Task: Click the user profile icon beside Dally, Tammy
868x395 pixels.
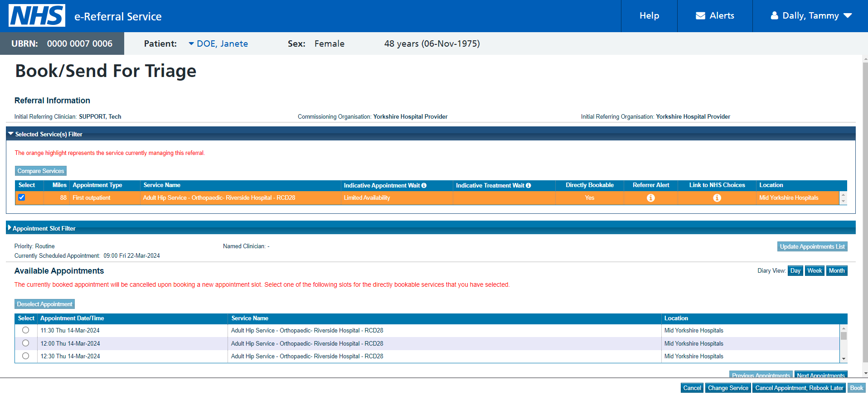Action: coord(774,16)
